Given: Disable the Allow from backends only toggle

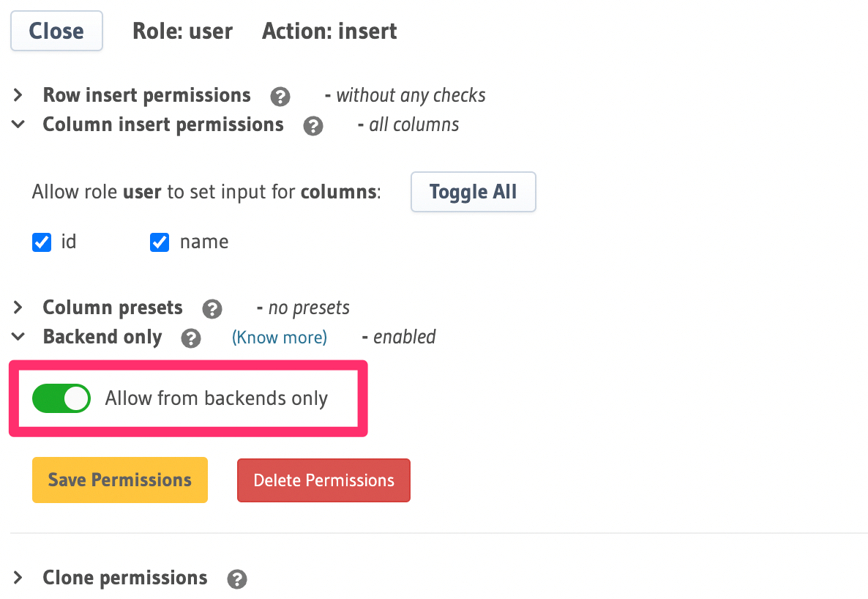Looking at the screenshot, I should pos(61,398).
